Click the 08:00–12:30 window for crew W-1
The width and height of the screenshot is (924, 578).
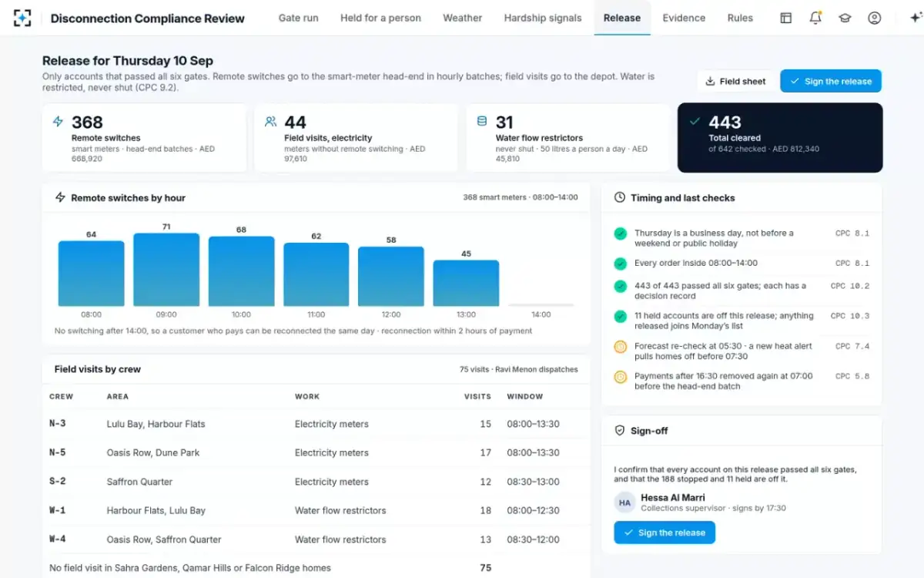pyautogui.click(x=533, y=510)
